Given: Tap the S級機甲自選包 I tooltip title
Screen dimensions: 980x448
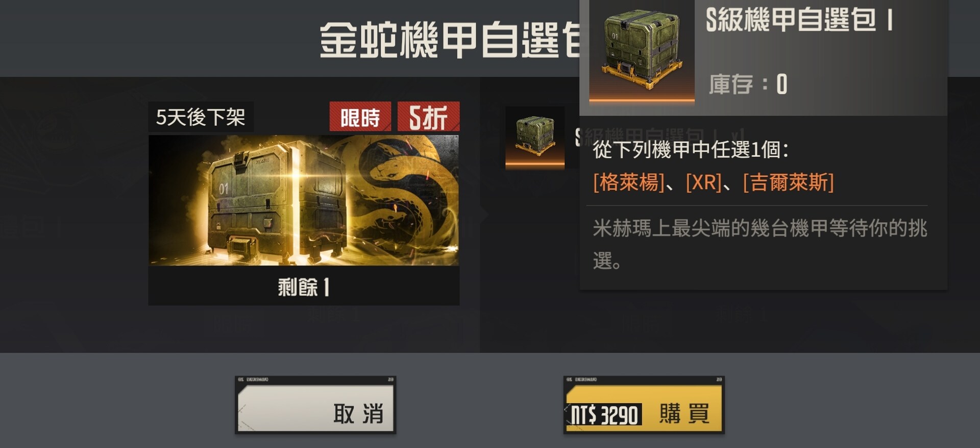Looking at the screenshot, I should [799, 20].
